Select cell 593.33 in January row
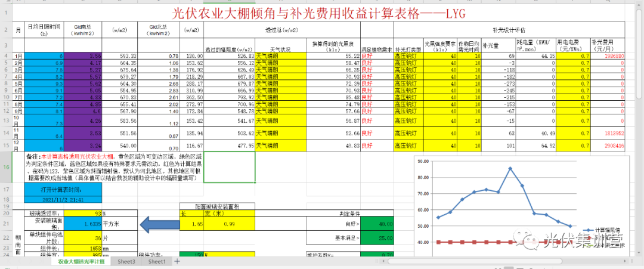Screen dimensions: 644x269 click(x=120, y=56)
